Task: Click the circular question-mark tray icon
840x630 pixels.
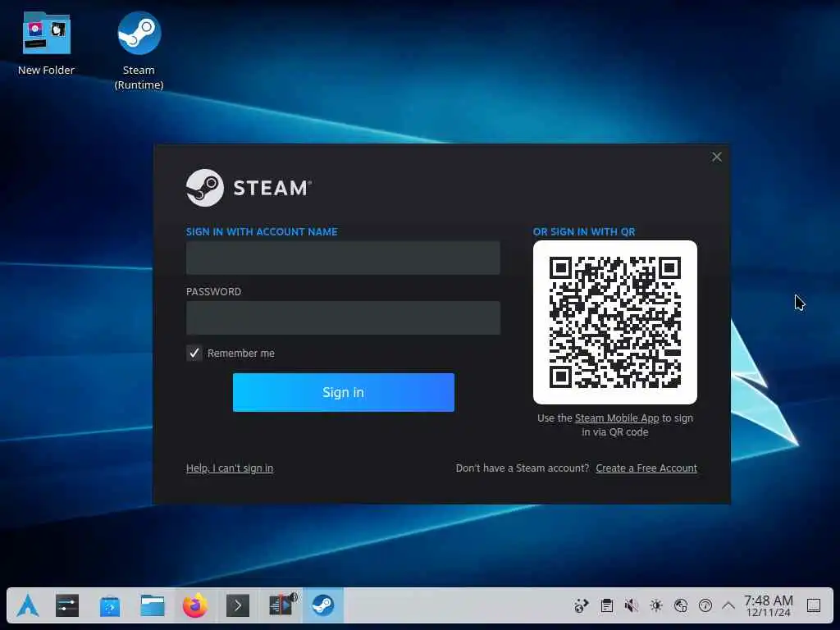Action: [705, 606]
